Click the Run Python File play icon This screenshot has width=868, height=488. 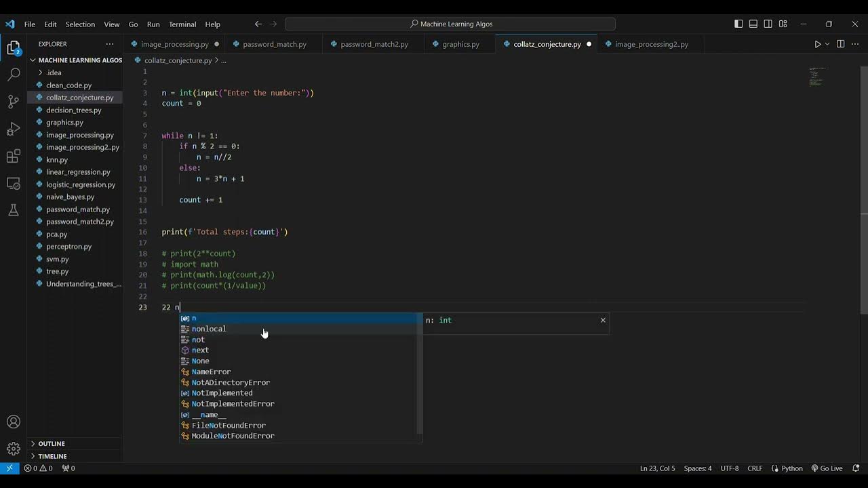click(x=817, y=44)
